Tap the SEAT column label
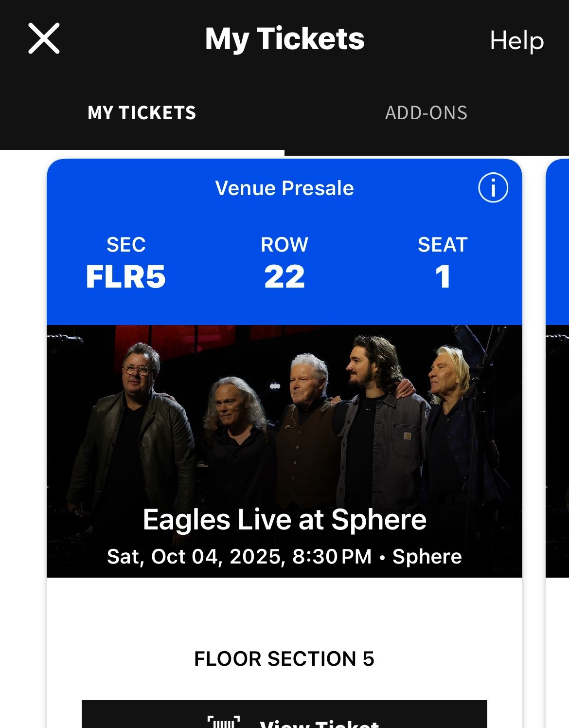Image resolution: width=569 pixels, height=728 pixels. click(443, 245)
